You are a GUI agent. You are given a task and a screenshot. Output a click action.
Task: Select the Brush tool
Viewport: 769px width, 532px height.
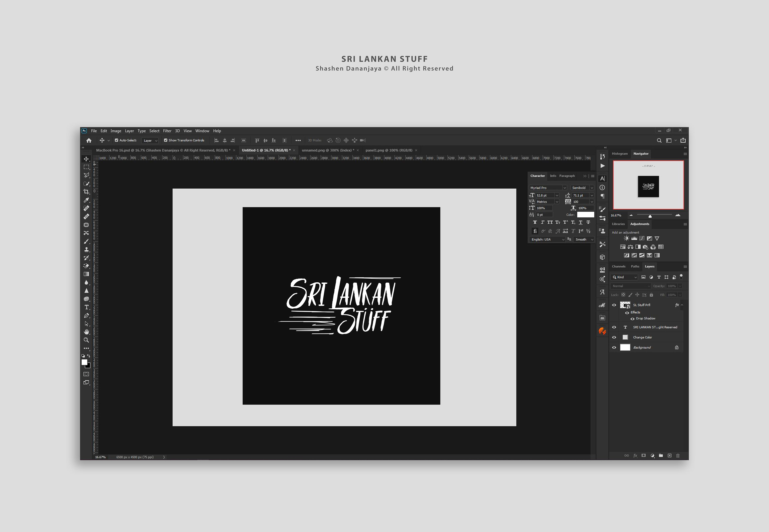pos(86,241)
